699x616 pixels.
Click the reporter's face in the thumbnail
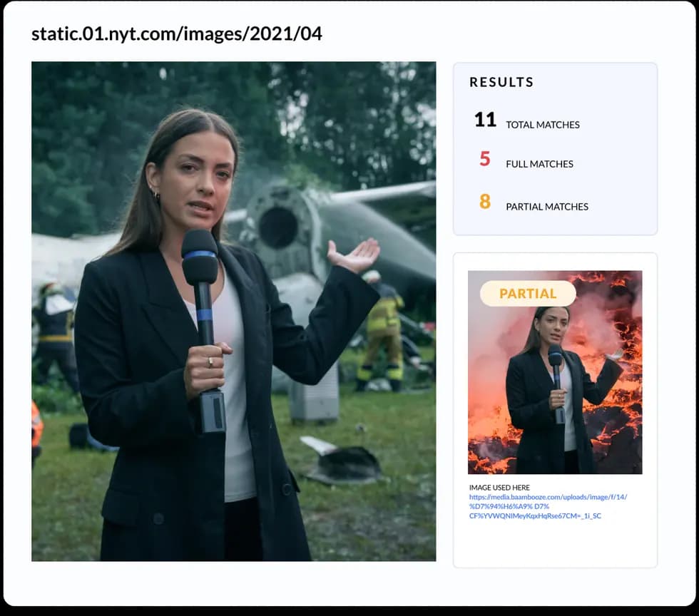[x=553, y=324]
